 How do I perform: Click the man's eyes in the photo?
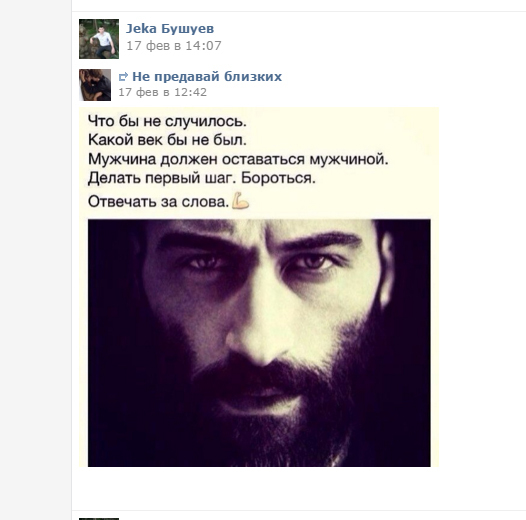260,262
